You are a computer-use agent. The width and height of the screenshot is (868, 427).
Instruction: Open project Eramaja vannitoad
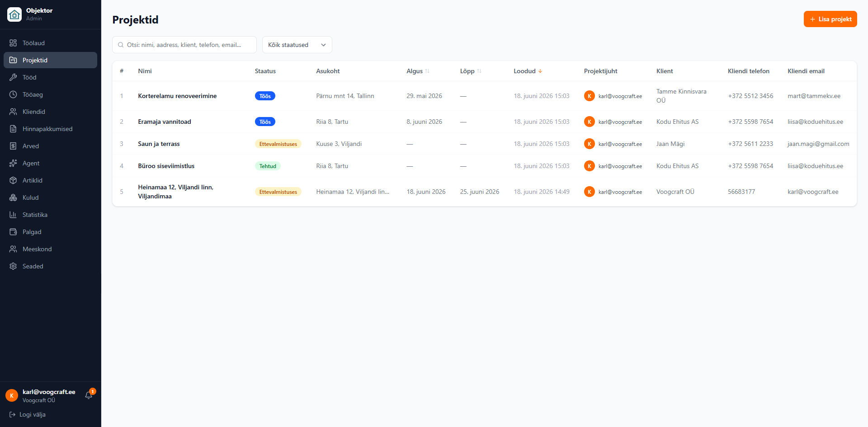165,122
